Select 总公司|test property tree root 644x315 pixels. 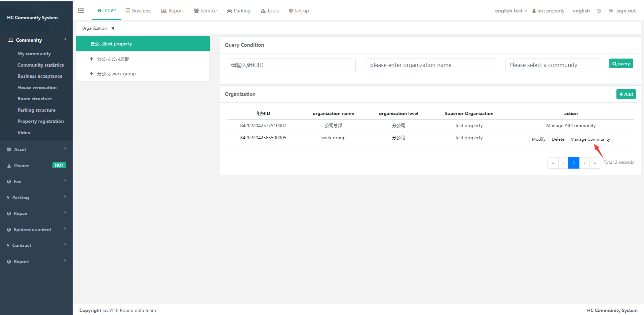click(x=143, y=44)
